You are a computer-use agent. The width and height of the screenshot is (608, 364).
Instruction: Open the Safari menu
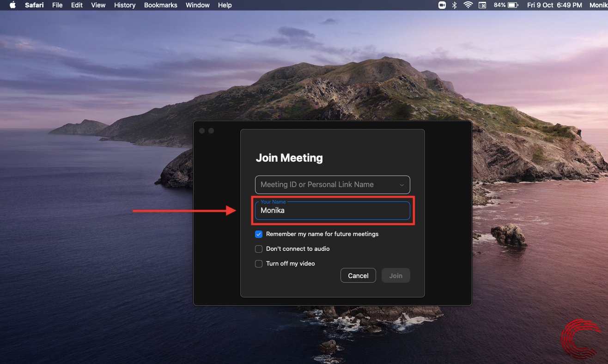pyautogui.click(x=34, y=5)
